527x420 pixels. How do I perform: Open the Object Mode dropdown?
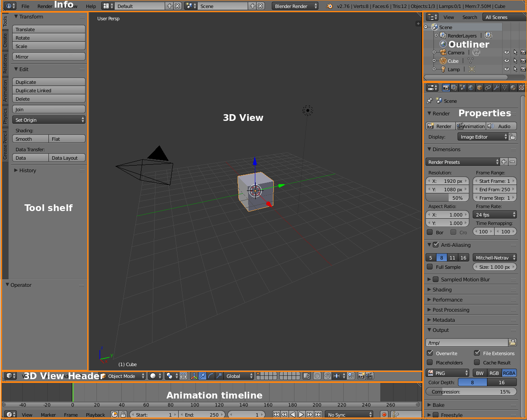(121, 376)
